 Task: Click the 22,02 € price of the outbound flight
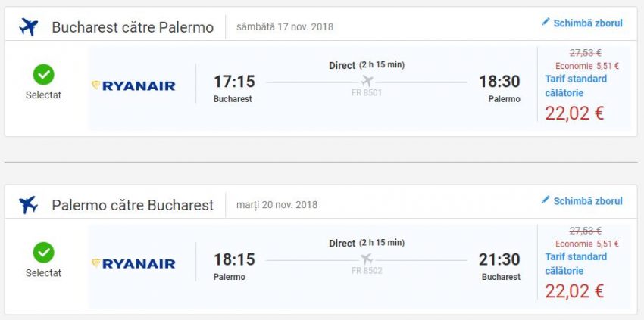[574, 113]
